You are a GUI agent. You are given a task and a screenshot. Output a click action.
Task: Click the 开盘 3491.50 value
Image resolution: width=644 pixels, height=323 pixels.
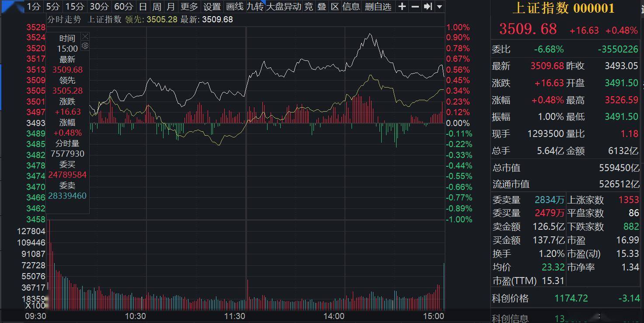coord(621,83)
